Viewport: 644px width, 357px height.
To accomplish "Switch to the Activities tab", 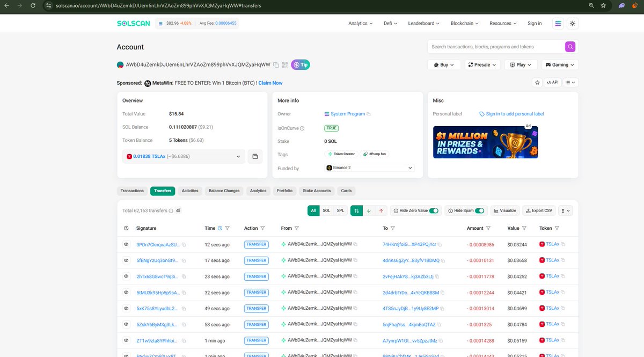I will click(x=190, y=191).
